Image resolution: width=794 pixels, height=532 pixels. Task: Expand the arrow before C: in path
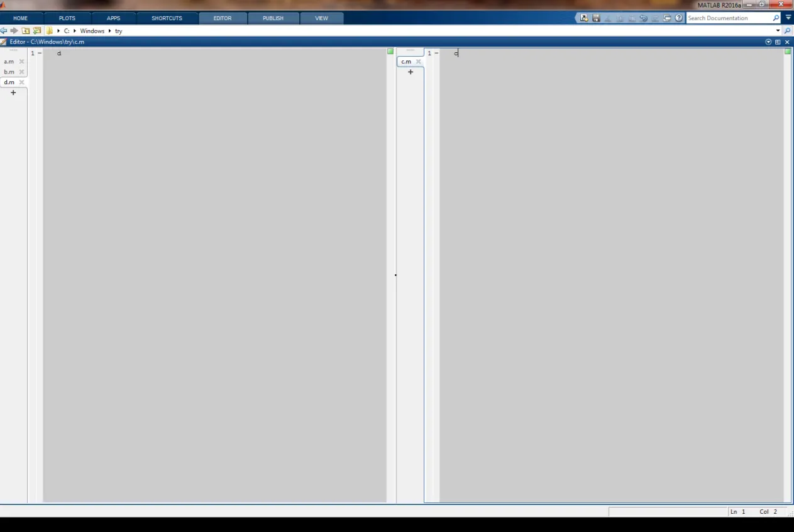pyautogui.click(x=58, y=30)
